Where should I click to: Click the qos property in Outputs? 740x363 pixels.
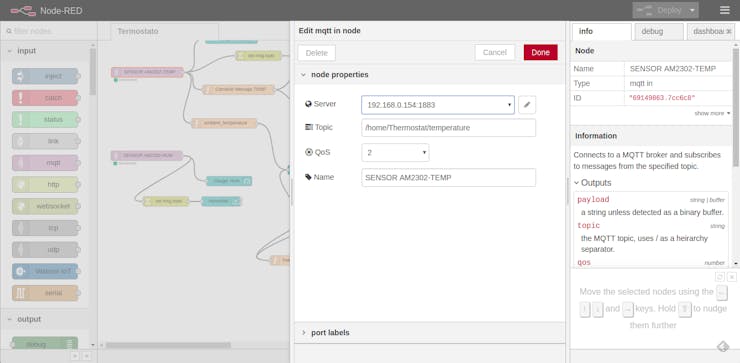tap(584, 262)
